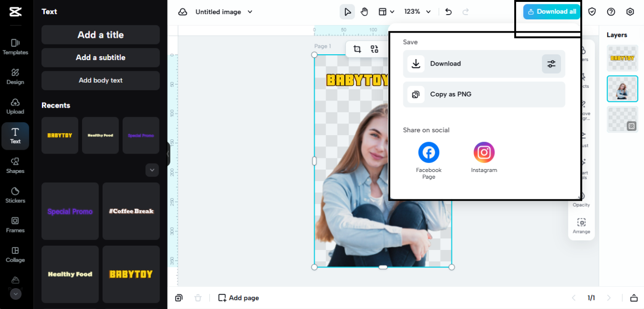Open the Shapes sidebar panel

(16, 166)
